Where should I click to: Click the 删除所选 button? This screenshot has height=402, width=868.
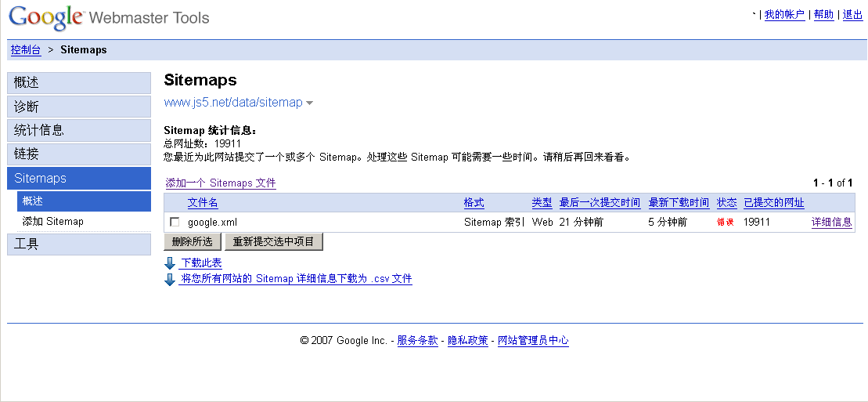(192, 242)
